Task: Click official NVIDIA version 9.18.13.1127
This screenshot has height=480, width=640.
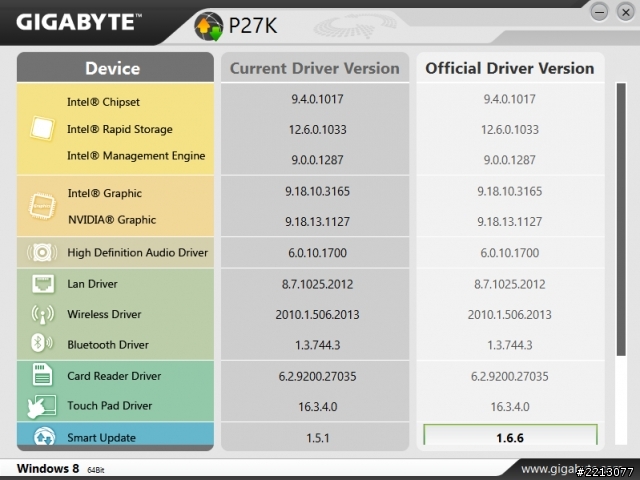Action: click(x=510, y=222)
